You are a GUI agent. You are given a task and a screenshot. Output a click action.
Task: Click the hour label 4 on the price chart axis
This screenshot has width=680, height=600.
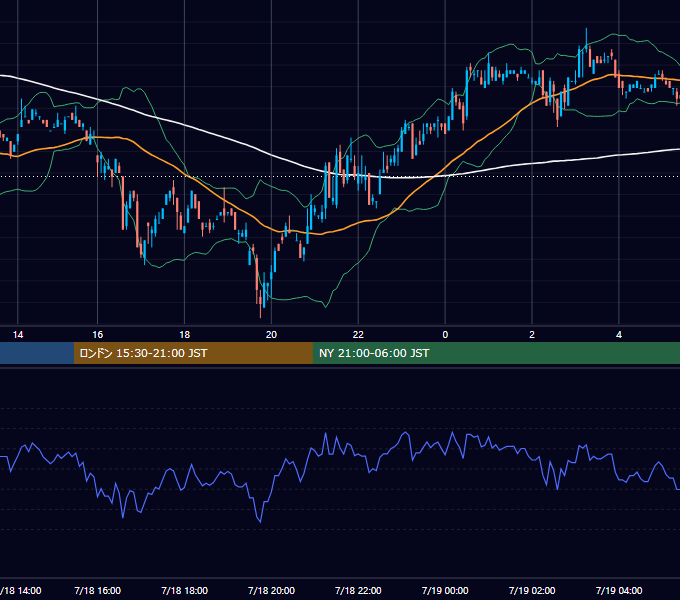pyautogui.click(x=619, y=335)
